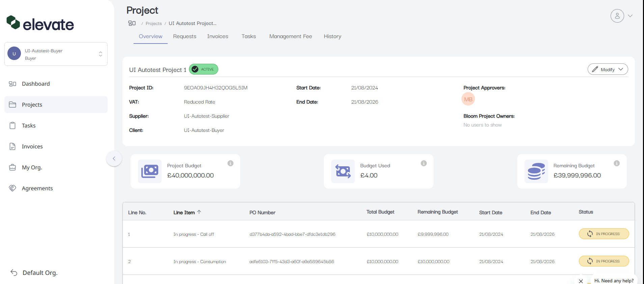Click the Line No. column header

(137, 212)
